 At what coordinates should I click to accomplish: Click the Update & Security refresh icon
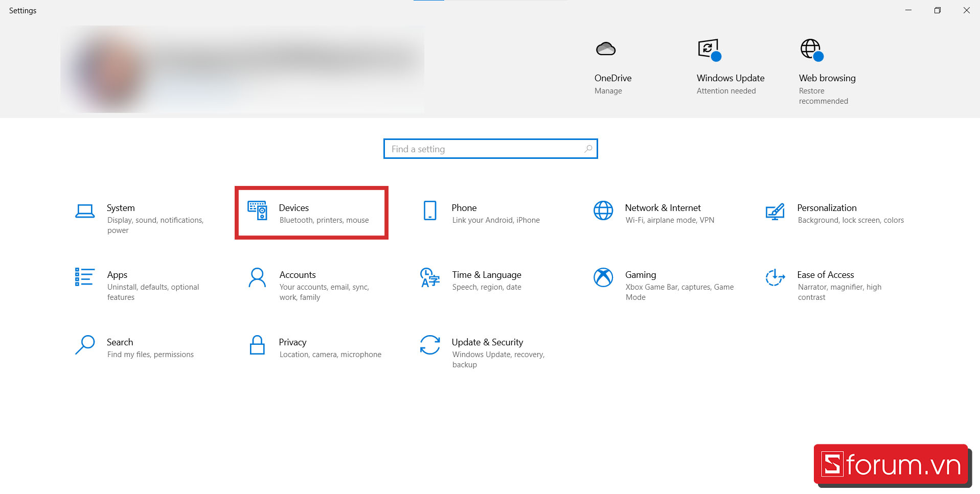pos(430,345)
